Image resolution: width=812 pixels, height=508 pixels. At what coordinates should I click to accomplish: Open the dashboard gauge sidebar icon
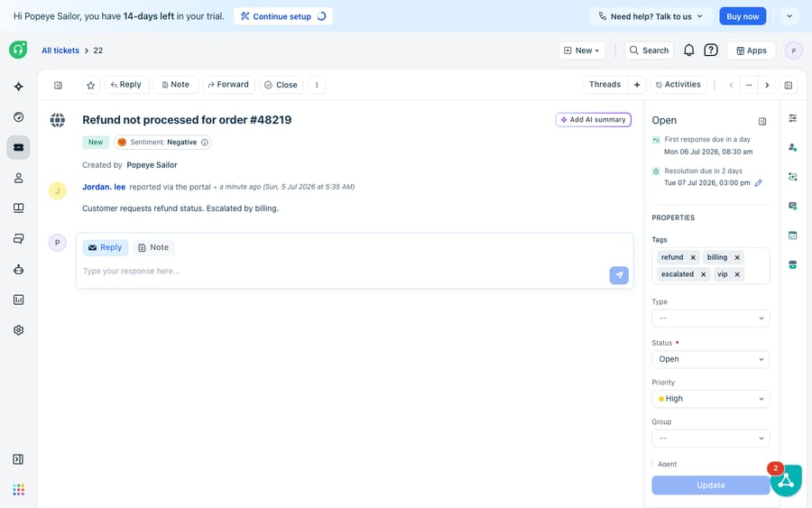pyautogui.click(x=19, y=117)
